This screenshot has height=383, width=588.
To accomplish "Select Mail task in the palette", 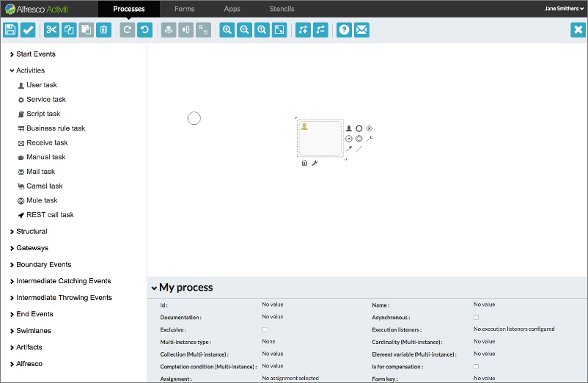I will [x=37, y=172].
